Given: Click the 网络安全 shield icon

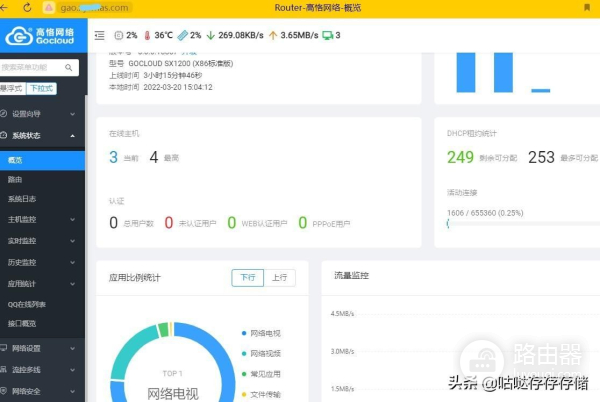Looking at the screenshot, I should coord(3,391).
